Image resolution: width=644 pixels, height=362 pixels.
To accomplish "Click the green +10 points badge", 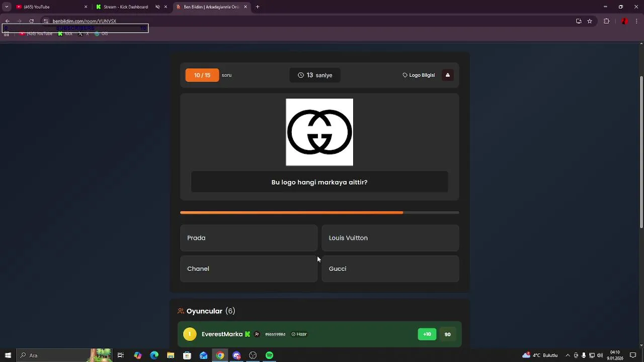I will pos(427,334).
